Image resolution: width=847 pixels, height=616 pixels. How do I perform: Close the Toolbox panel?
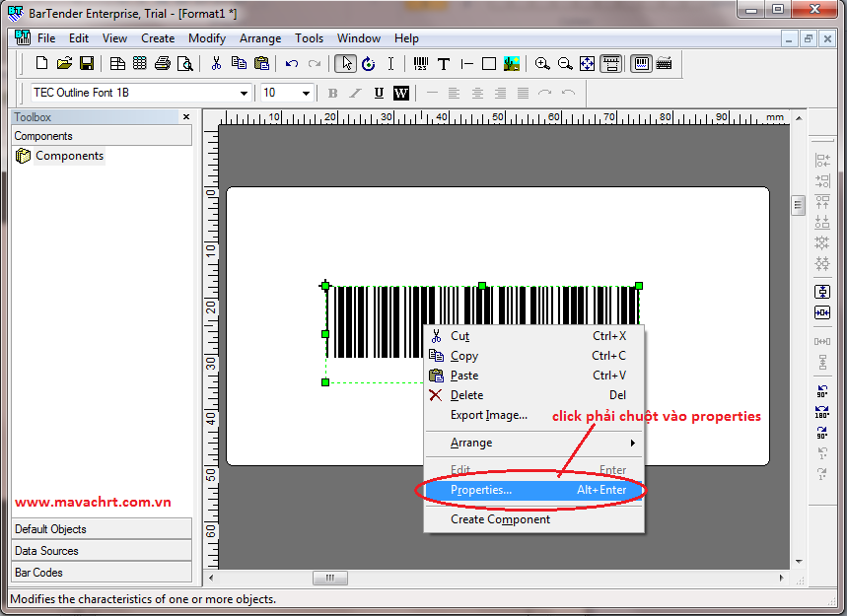click(x=186, y=116)
